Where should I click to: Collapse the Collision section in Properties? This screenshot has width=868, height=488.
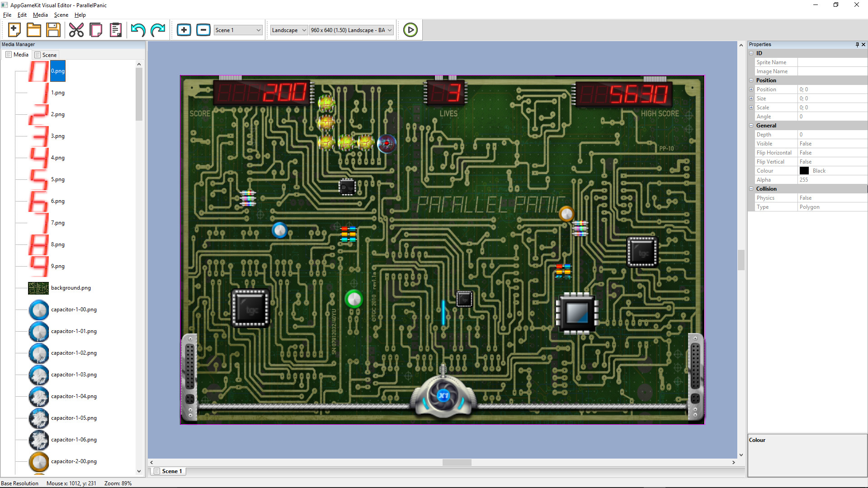[751, 188]
